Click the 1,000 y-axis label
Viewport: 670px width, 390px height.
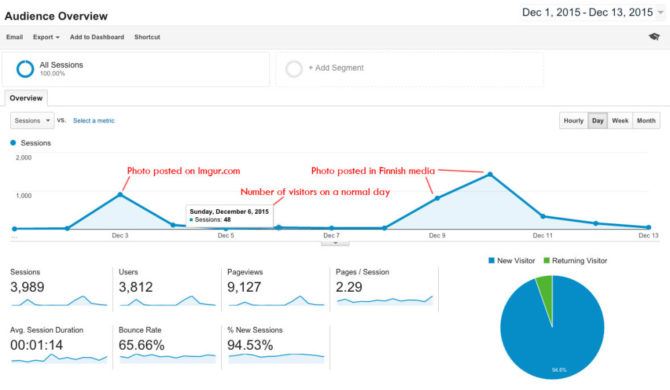24,196
